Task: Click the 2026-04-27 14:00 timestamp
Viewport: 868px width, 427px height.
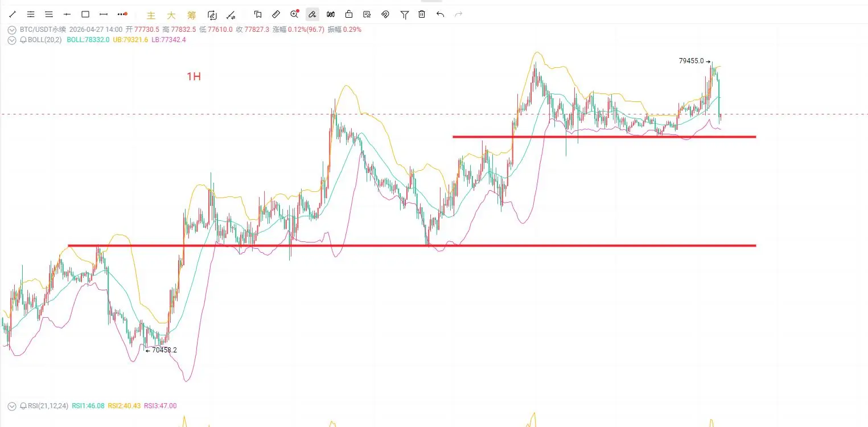Action: (x=96, y=30)
